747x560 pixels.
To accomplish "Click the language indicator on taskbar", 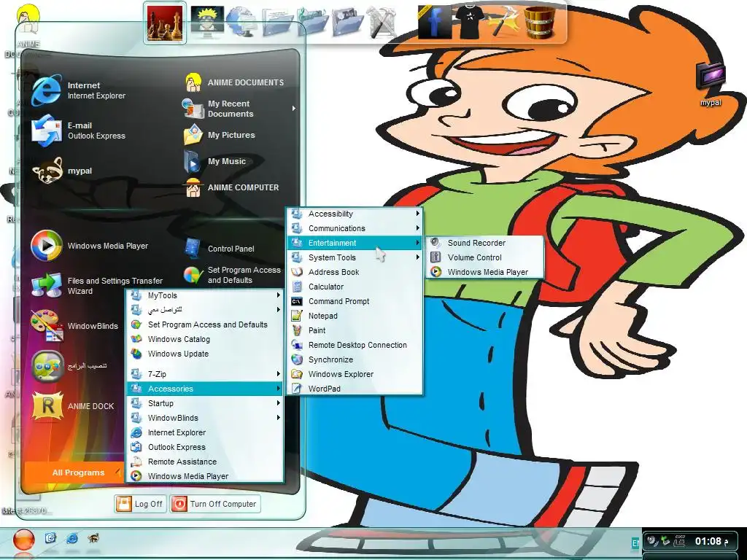I will click(x=636, y=542).
